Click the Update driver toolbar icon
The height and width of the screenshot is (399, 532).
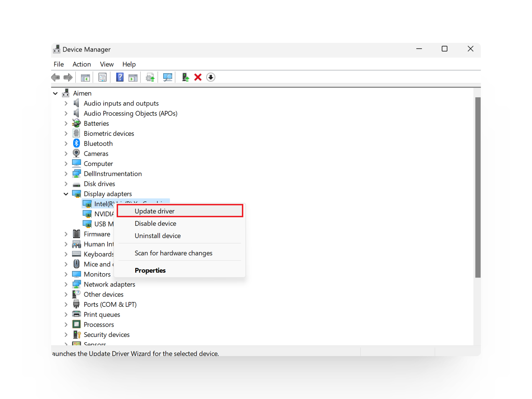tap(150, 77)
